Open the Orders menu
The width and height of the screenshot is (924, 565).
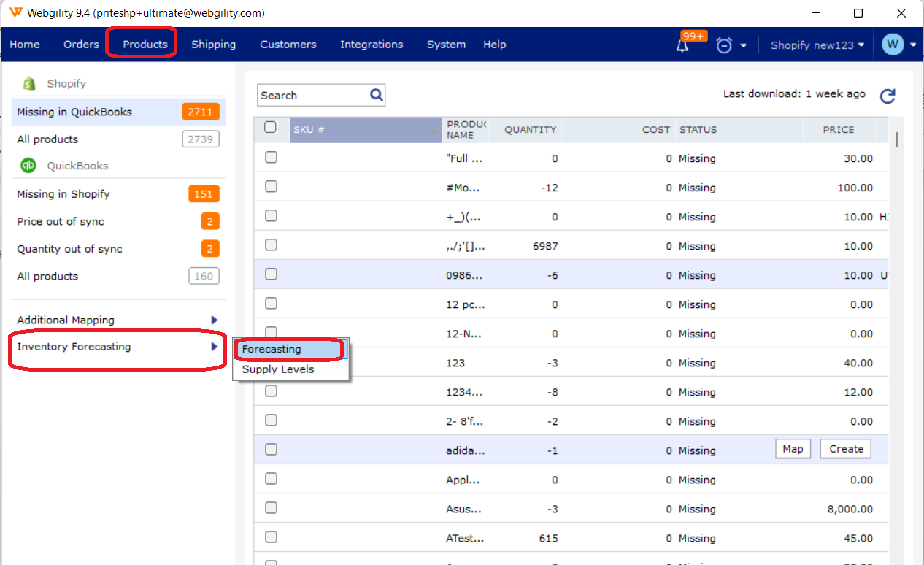click(81, 45)
